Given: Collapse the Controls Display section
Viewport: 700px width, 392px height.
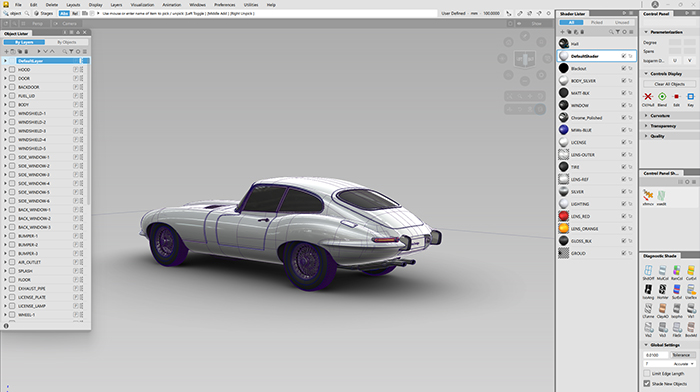Looking at the screenshot, I should coord(646,74).
